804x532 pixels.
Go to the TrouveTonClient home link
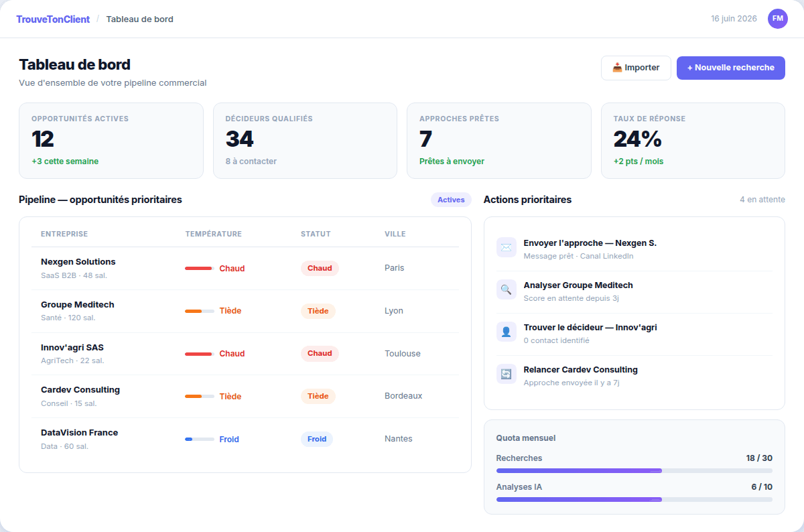(x=53, y=19)
